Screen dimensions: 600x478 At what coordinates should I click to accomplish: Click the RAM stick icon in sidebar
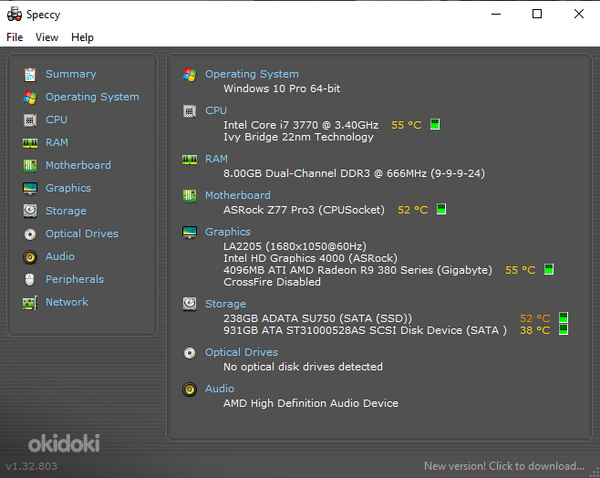pyautogui.click(x=30, y=143)
